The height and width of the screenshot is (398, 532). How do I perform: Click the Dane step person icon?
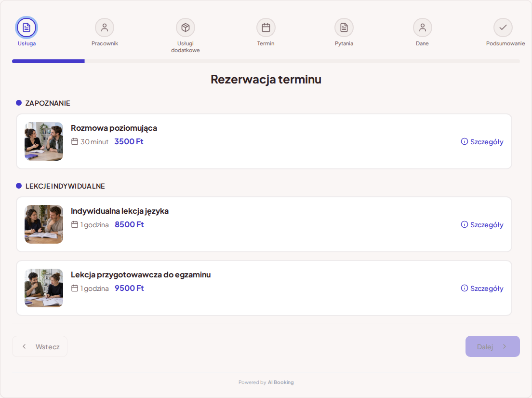pos(423,27)
